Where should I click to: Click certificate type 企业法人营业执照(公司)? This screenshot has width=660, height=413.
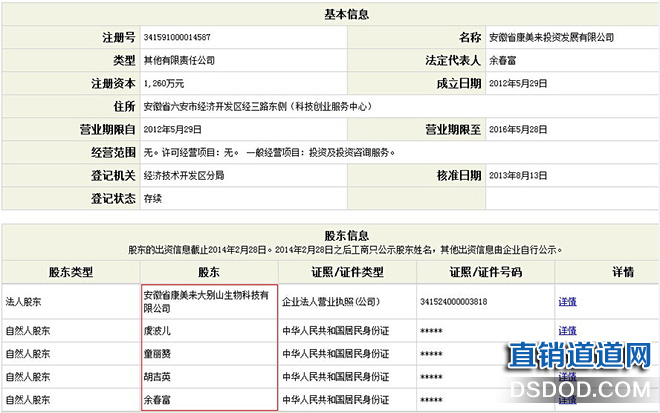pyautogui.click(x=331, y=301)
